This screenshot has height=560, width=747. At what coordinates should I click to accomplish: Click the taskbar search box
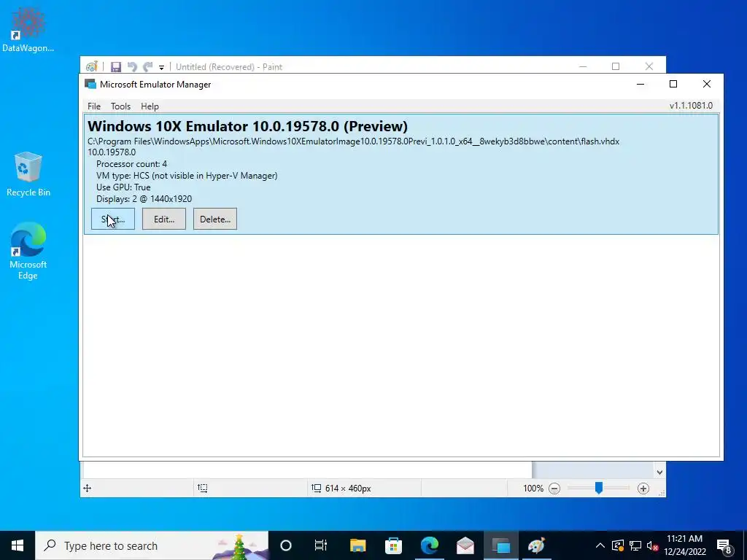coord(152,545)
